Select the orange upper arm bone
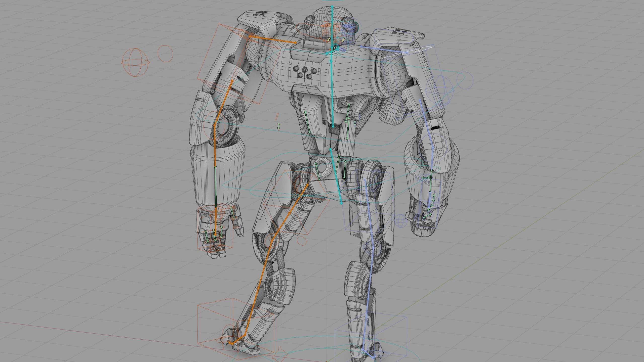Viewport: 644px width, 362px height. coord(223,103)
